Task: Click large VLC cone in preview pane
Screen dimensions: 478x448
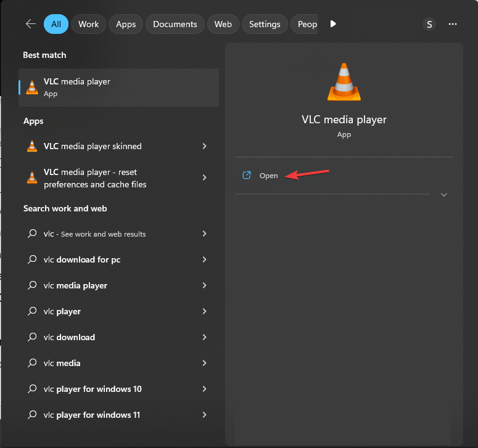Action: [344, 81]
